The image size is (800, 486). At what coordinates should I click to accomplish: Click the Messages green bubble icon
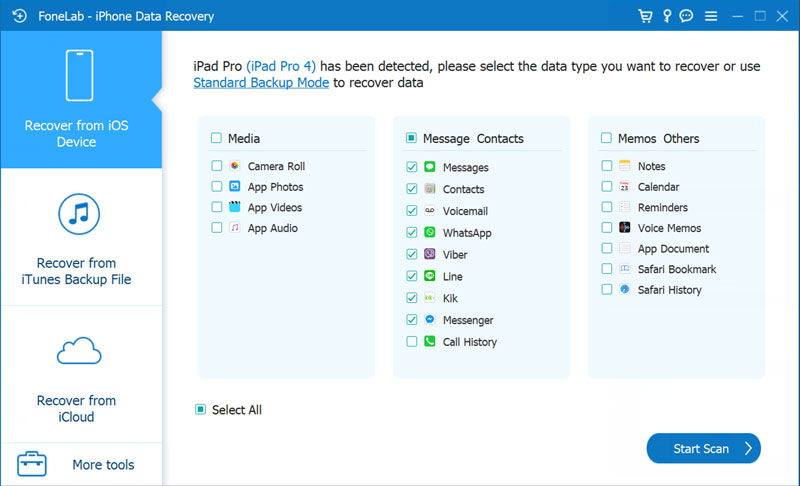click(430, 166)
